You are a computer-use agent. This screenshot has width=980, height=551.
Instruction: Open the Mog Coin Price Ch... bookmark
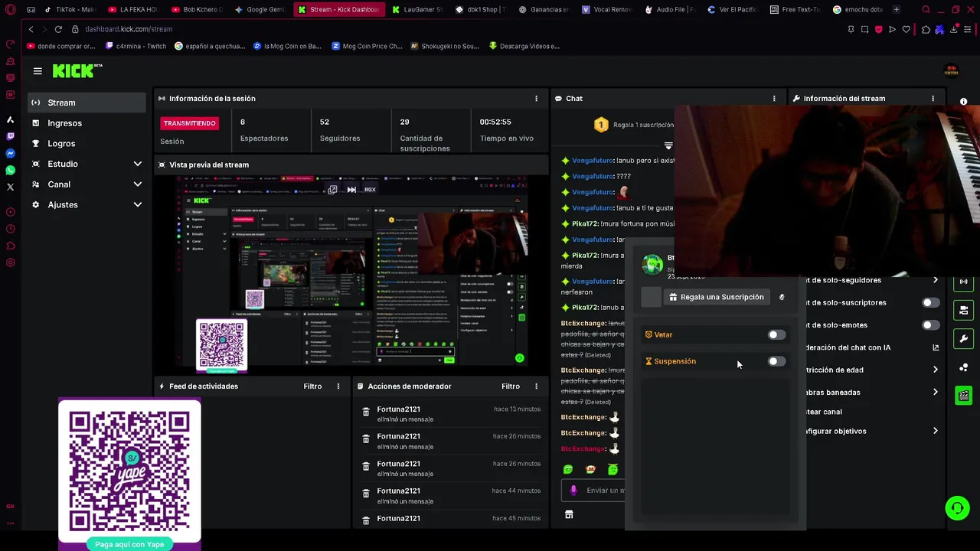pos(367,46)
